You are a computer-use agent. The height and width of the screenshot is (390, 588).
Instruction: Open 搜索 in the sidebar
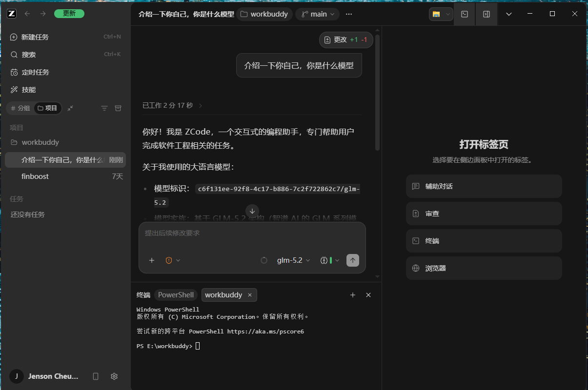tap(65, 54)
